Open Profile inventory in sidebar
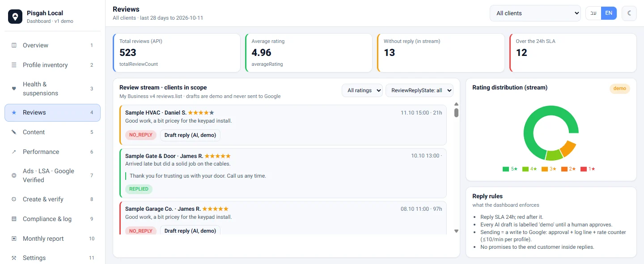 tap(52, 65)
